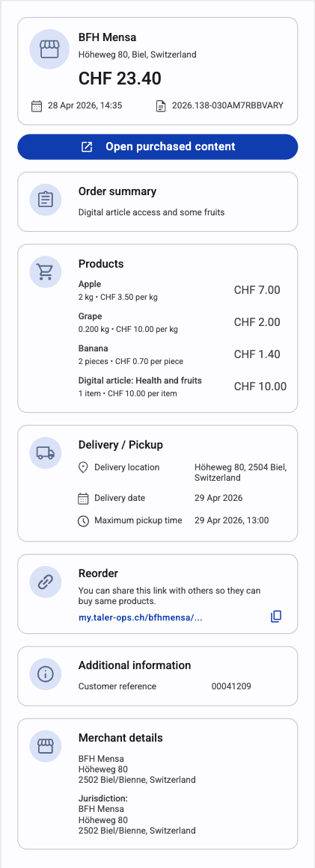Open the my.taler-ops.ch/bfhmensa reorder link
Viewport: 315px width, 868px height.
point(141,618)
